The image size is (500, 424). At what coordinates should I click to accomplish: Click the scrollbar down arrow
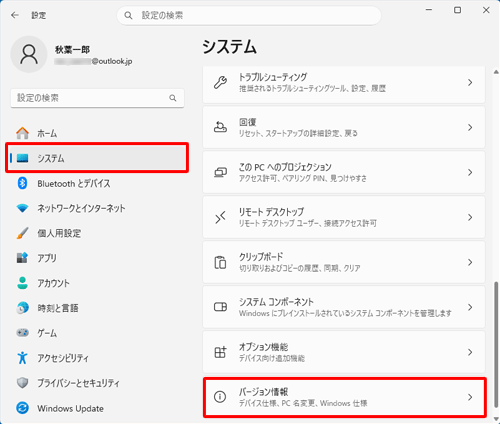(496, 419)
